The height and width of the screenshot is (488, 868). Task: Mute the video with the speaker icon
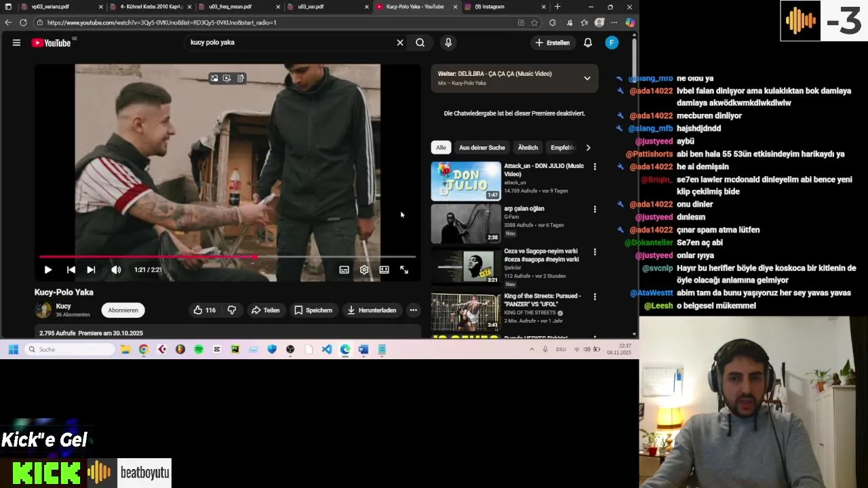click(x=116, y=270)
